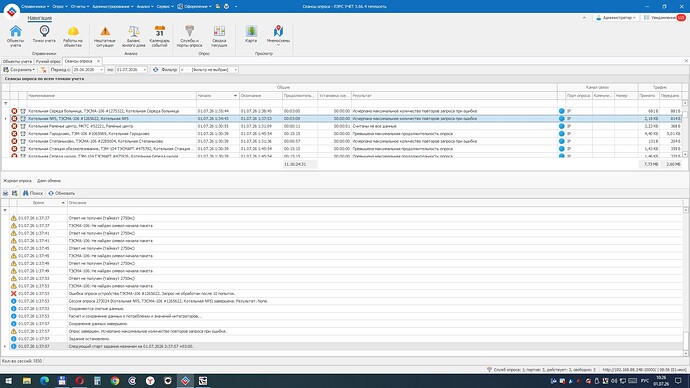690x388 pixels.
Task: Open the Оформление dropdown menu
Action: pyautogui.click(x=195, y=7)
